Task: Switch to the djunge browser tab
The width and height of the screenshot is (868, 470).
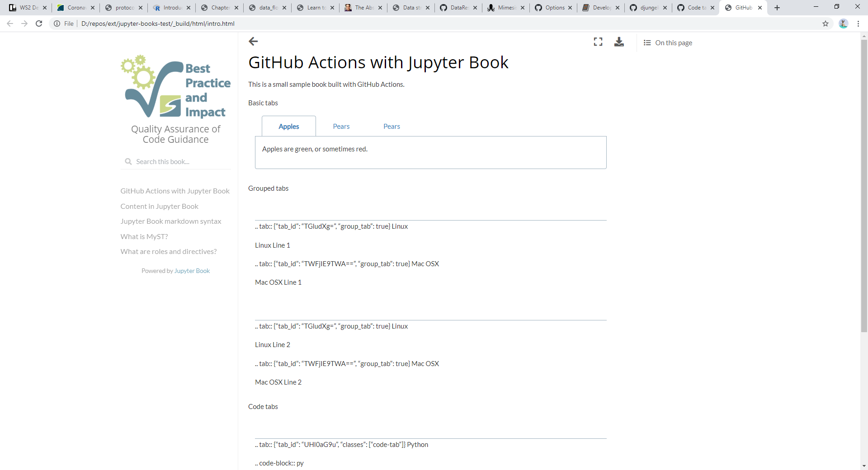Action: click(x=648, y=8)
